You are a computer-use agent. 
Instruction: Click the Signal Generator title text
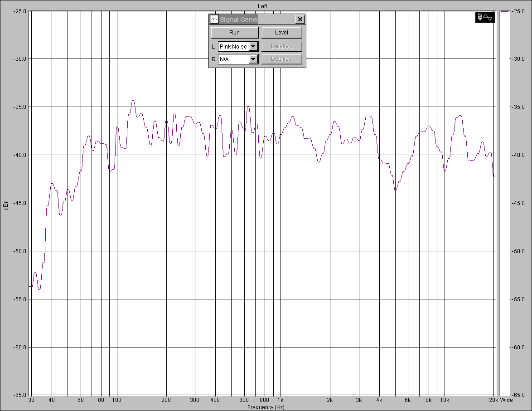coord(239,20)
